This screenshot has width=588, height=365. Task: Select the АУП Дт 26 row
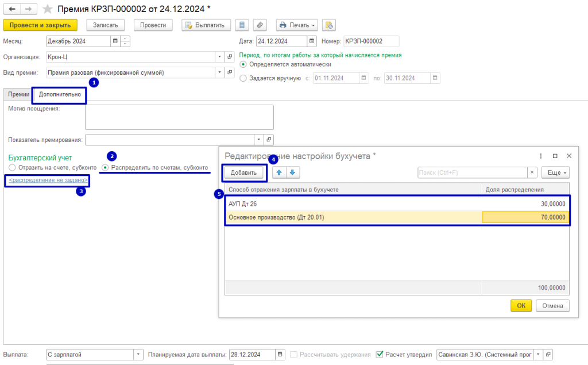click(x=397, y=204)
